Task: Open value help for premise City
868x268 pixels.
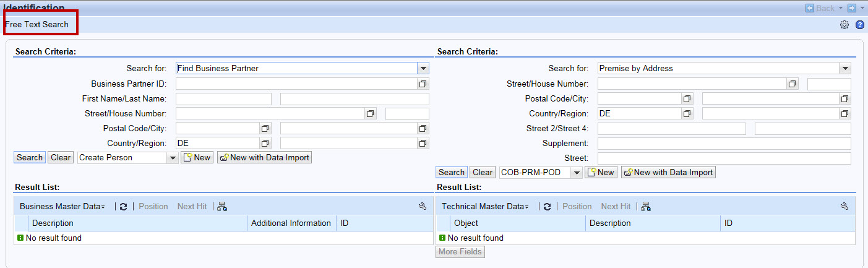Action: (845, 98)
